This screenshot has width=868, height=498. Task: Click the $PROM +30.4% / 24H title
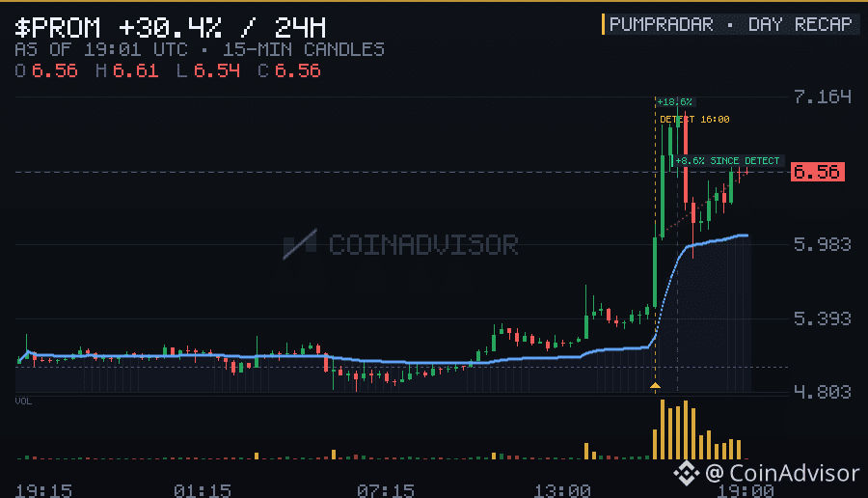171,27
